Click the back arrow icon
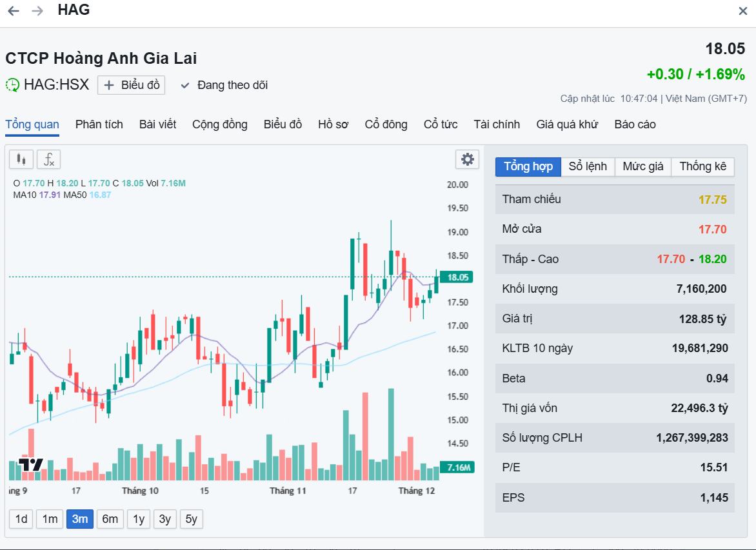This screenshot has height=550, width=756. 14,11
